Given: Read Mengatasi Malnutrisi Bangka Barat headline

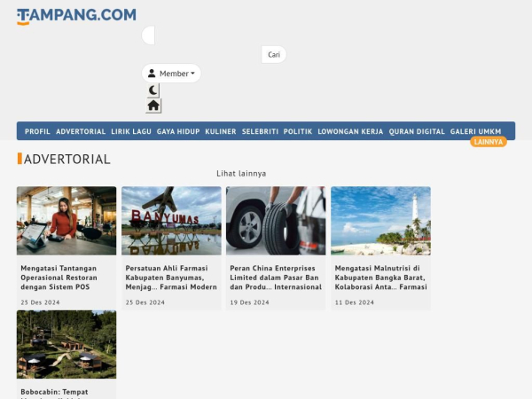Looking at the screenshot, I should (380, 277).
